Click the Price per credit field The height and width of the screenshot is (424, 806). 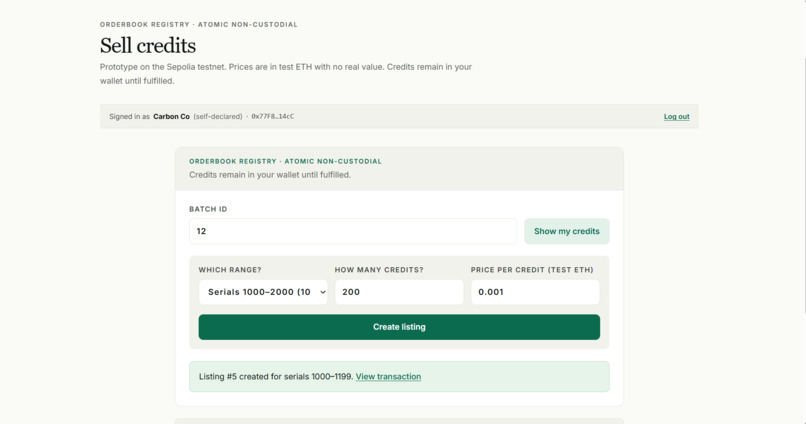[535, 292]
